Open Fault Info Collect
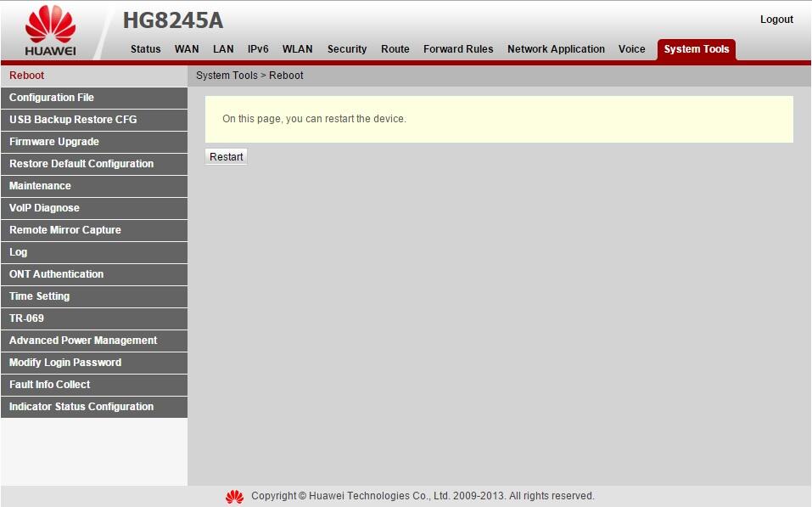The width and height of the screenshot is (812, 507). (93, 385)
